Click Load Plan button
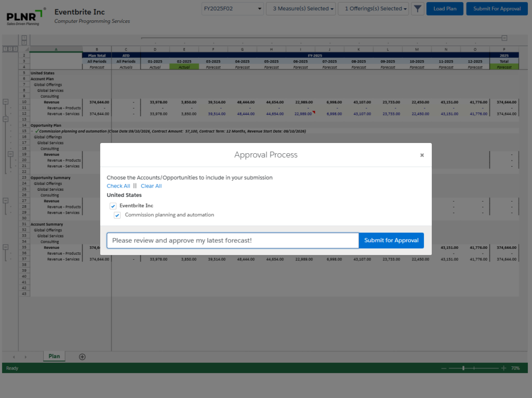 445,9
